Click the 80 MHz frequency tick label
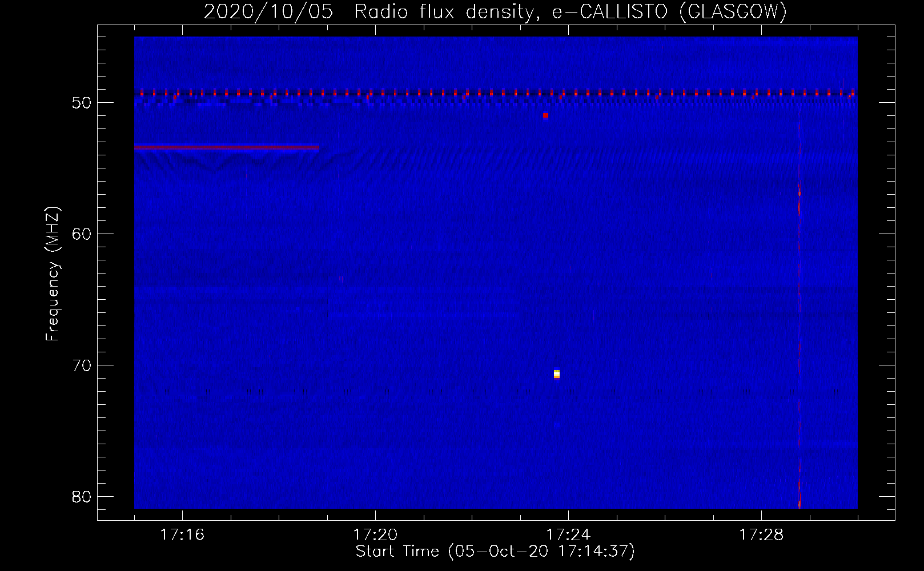The width and height of the screenshot is (924, 571). pyautogui.click(x=82, y=497)
